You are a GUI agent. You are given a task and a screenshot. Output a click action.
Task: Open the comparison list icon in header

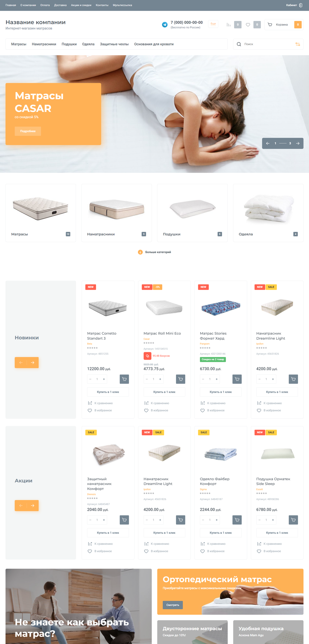tap(229, 24)
